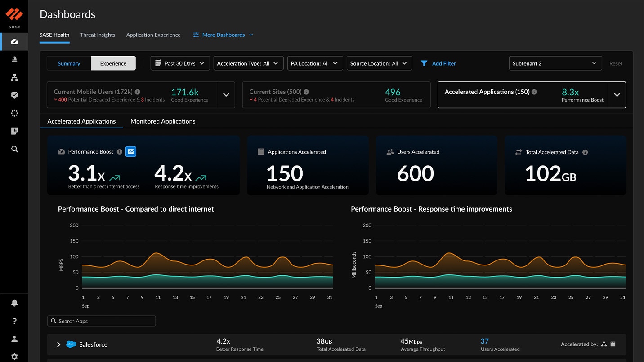Click the blue chart icon beside Performance Boost
The height and width of the screenshot is (362, 644).
click(131, 152)
